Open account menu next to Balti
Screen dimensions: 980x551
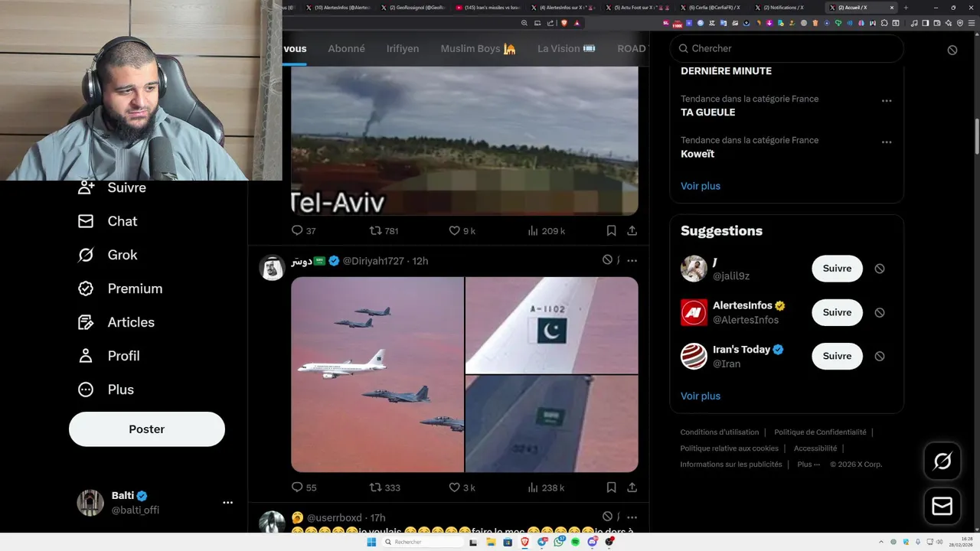[x=227, y=503]
